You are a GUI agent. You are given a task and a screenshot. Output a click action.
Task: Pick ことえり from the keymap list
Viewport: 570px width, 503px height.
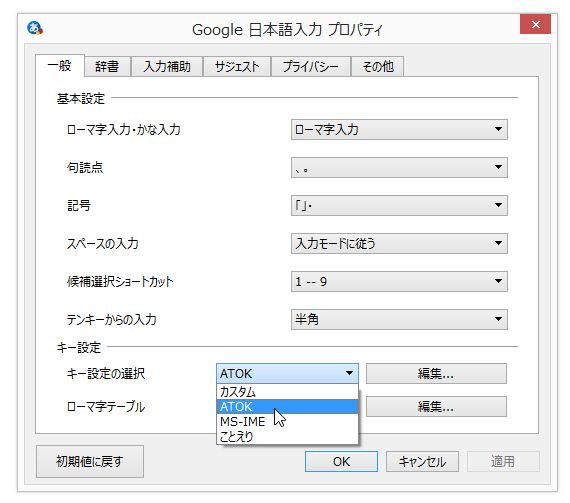[287, 436]
